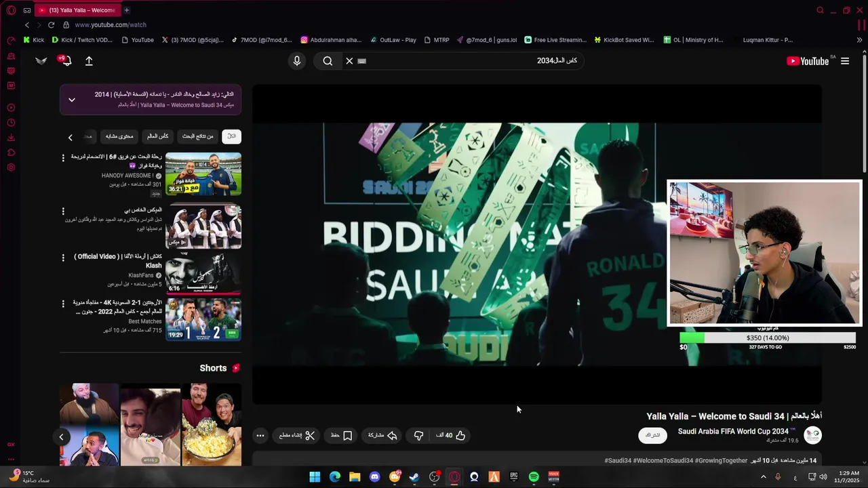Click the upload/create video icon
This screenshot has width=868, height=488.
click(89, 61)
